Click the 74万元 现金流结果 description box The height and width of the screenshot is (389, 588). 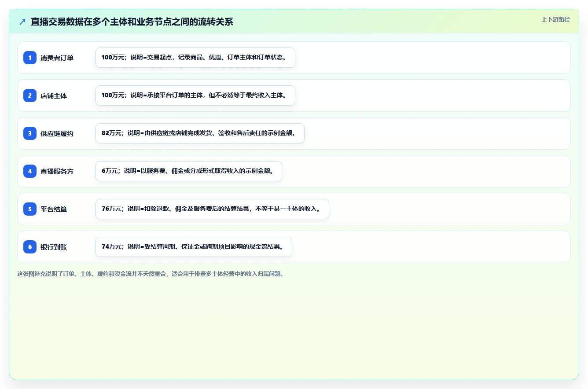(x=194, y=247)
